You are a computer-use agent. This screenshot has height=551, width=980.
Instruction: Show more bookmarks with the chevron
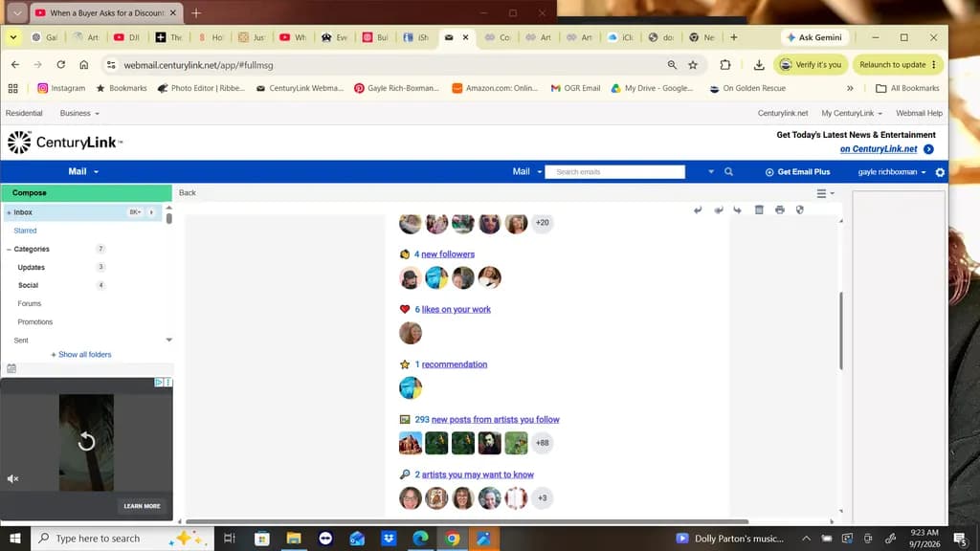[x=850, y=89]
